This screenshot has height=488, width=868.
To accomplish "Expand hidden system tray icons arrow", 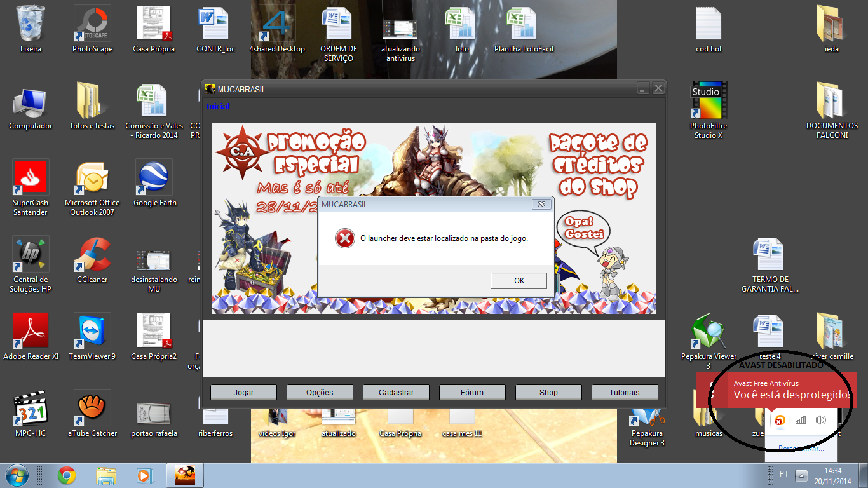I will 802,475.
